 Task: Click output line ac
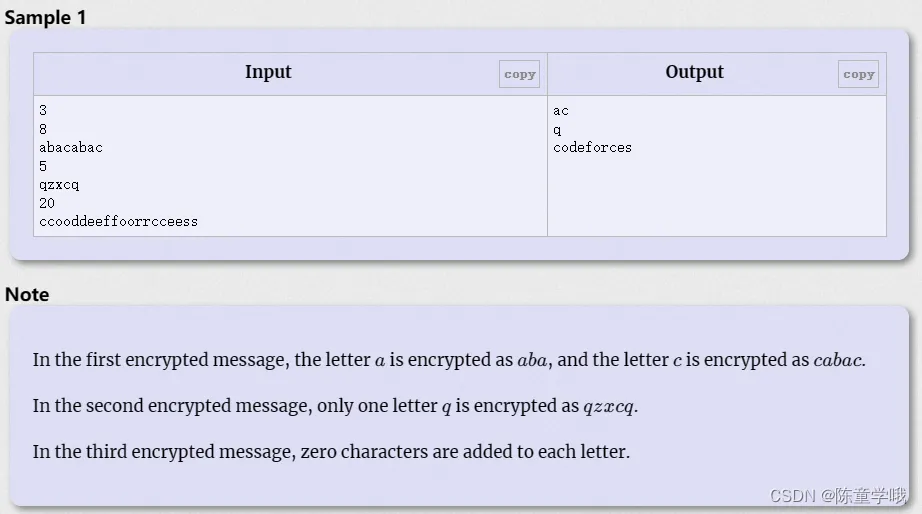[560, 111]
